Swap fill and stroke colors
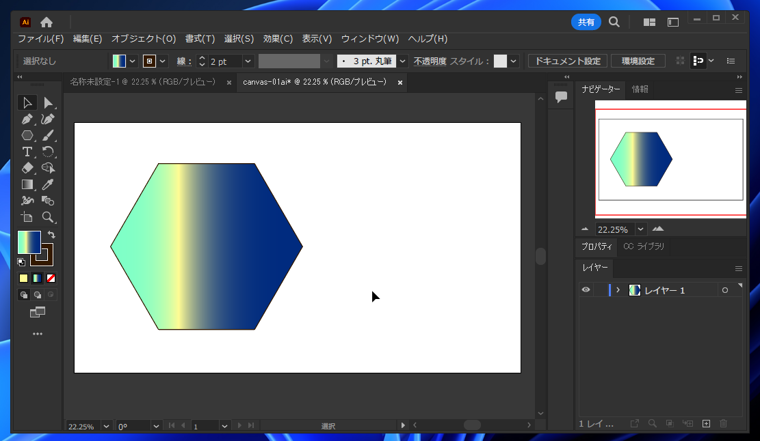The width and height of the screenshot is (760, 441). (51, 235)
